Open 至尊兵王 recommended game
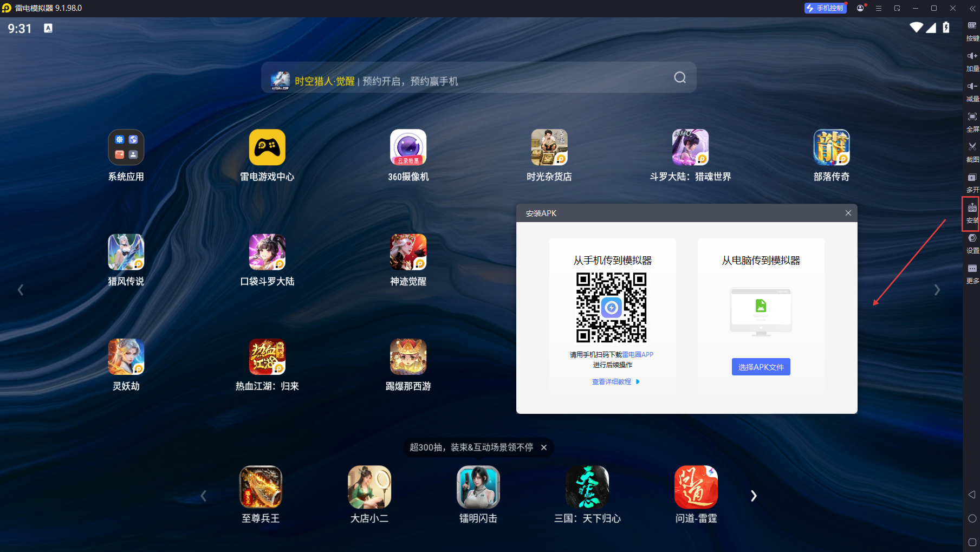The height and width of the screenshot is (552, 980). click(x=261, y=486)
